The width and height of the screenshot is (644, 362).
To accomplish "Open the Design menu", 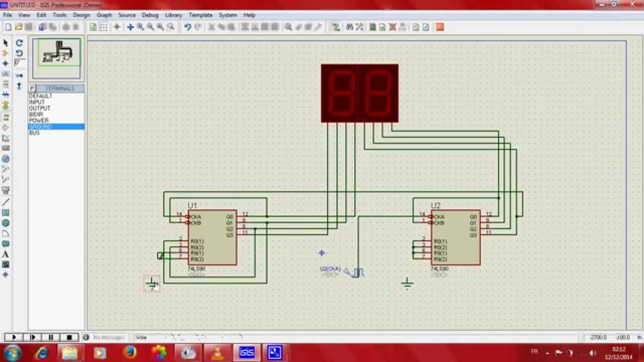I will 81,15.
